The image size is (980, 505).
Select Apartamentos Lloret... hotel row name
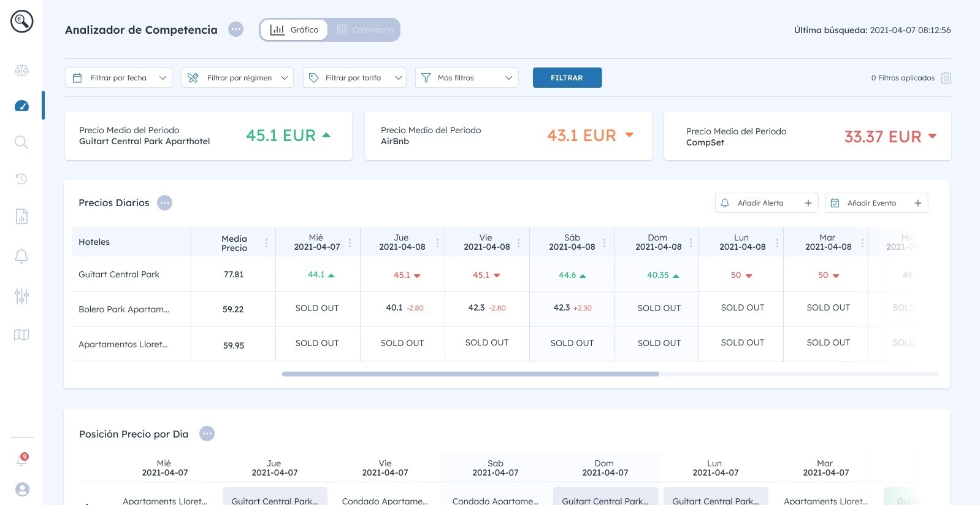point(123,344)
